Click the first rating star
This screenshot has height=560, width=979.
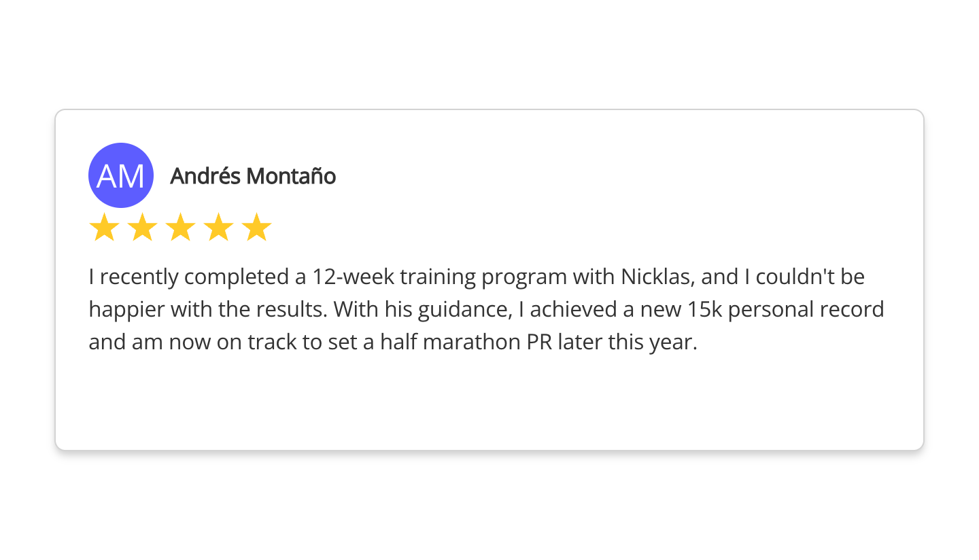point(104,228)
